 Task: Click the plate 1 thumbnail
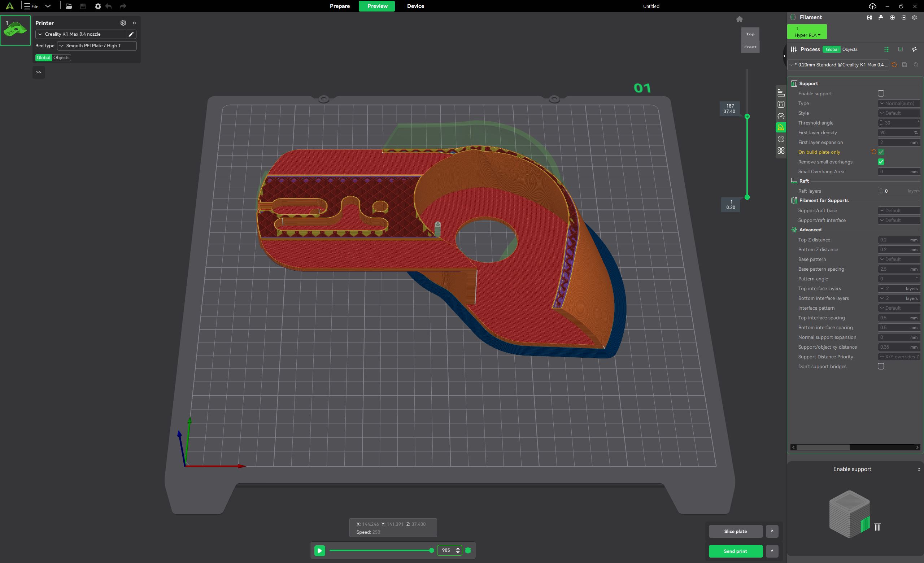click(16, 30)
